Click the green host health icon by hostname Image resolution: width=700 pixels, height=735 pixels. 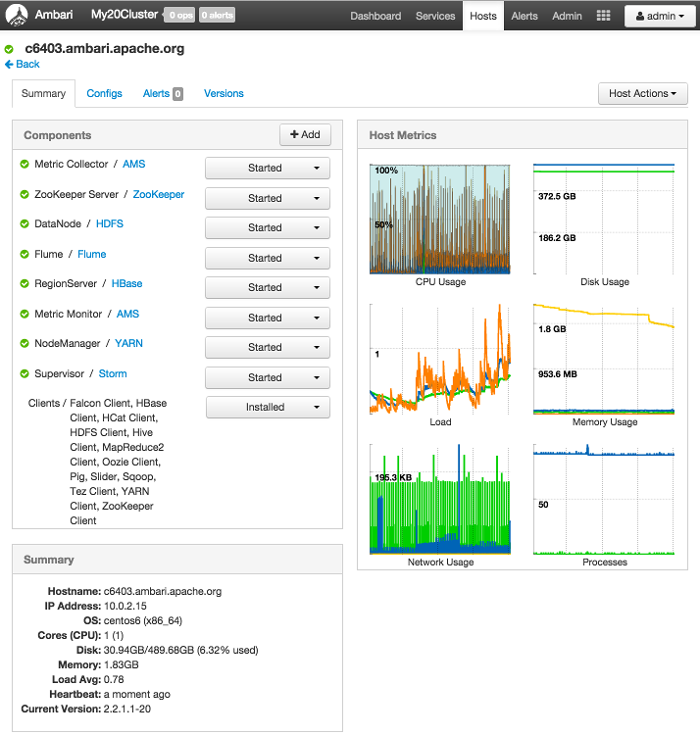pos(9,49)
